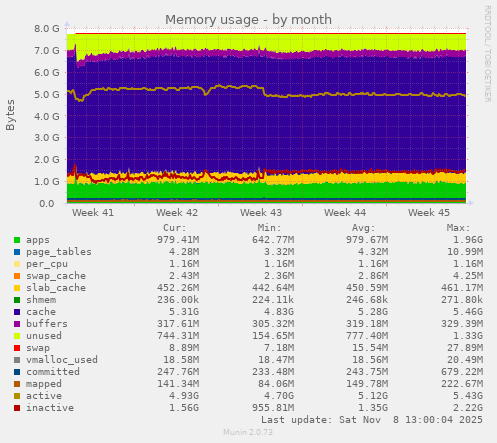Click mapped avg value 149.78M

click(367, 384)
